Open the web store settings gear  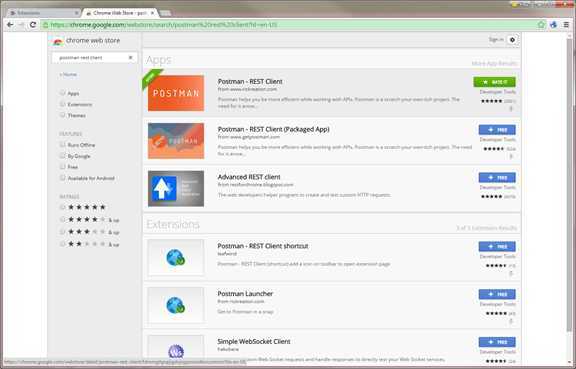(x=512, y=40)
